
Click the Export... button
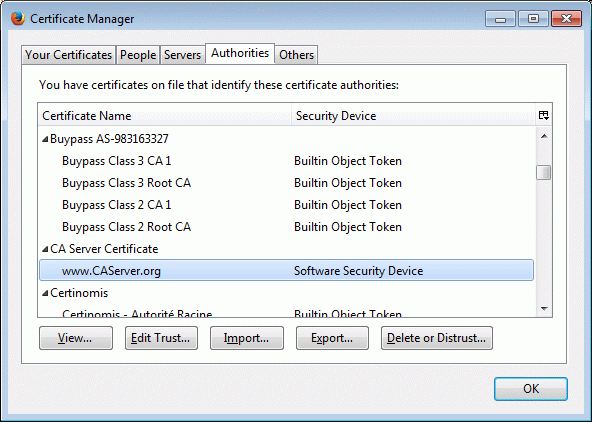click(332, 338)
